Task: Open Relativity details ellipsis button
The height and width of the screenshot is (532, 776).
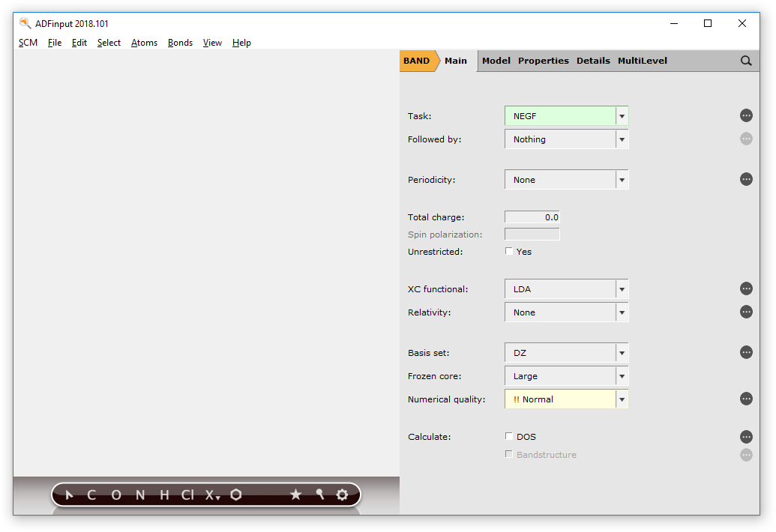Action: pyautogui.click(x=746, y=312)
